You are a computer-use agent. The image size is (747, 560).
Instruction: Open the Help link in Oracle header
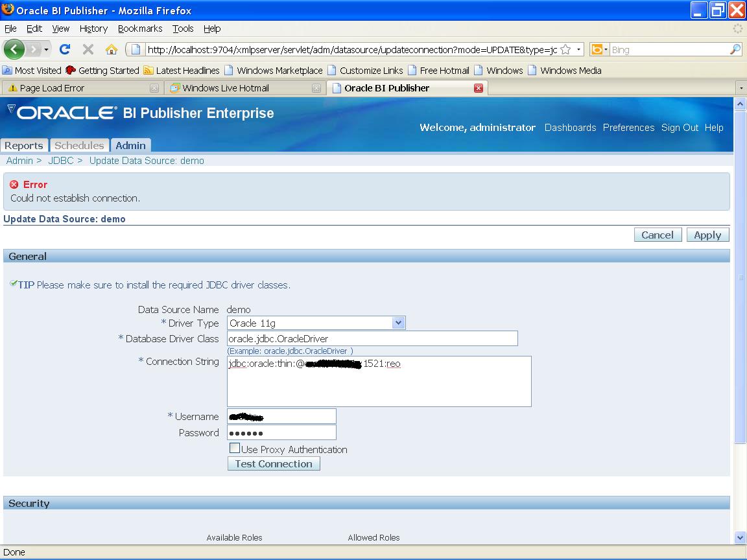coord(714,128)
